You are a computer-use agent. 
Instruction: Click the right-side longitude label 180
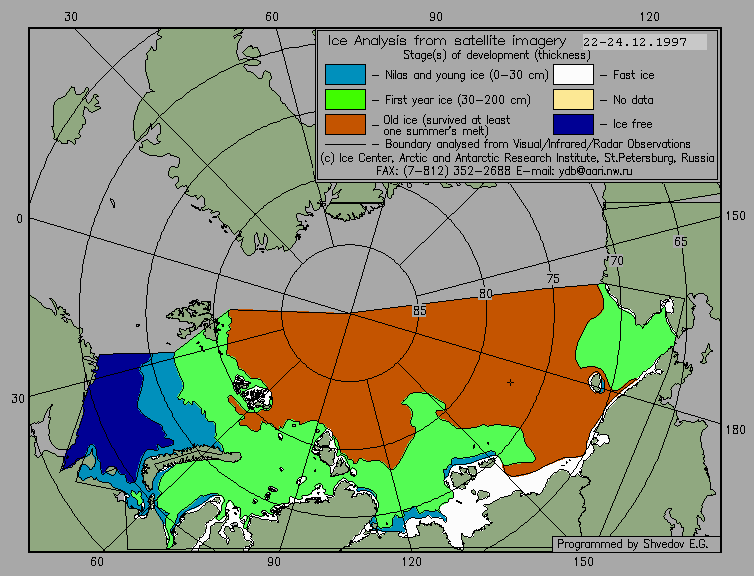[735, 430]
